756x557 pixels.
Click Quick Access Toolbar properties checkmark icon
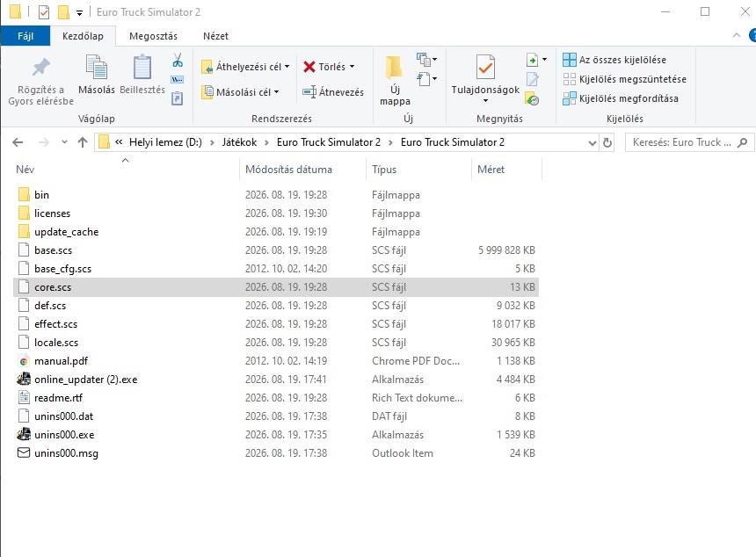click(x=43, y=11)
